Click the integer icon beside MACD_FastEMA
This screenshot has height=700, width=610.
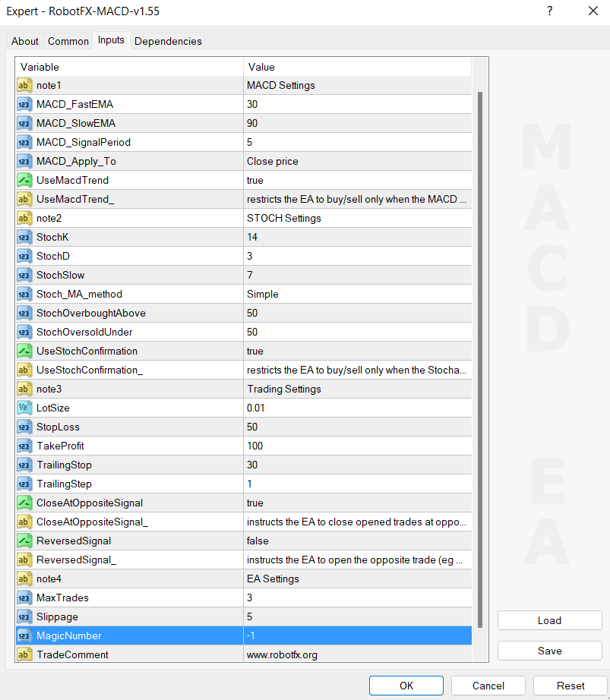click(x=24, y=105)
